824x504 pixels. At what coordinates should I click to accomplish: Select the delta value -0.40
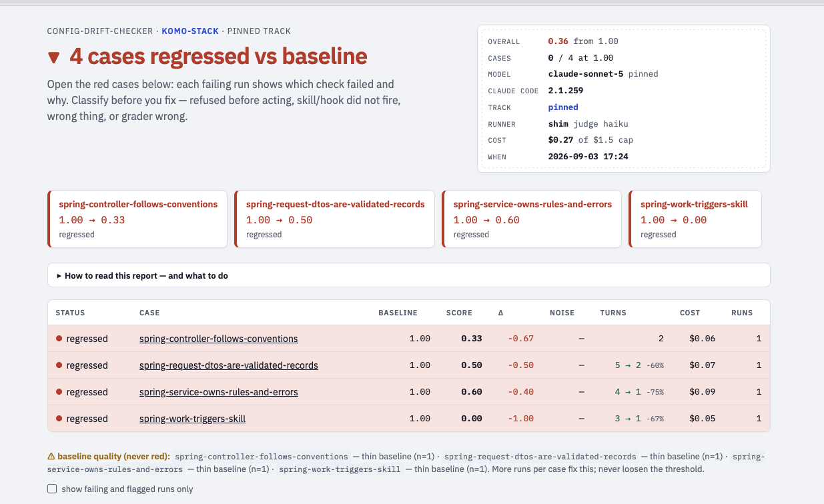point(521,392)
